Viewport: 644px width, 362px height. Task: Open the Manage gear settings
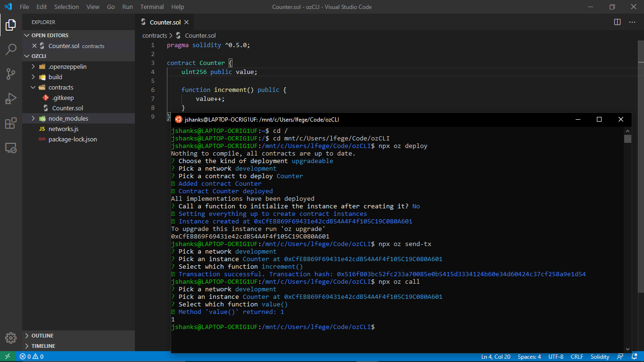coord(11,338)
